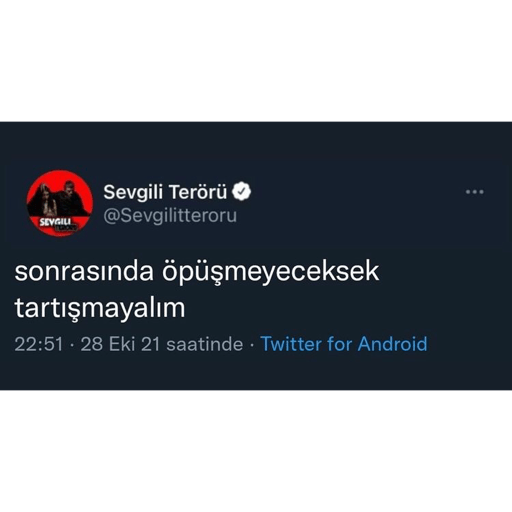The image size is (512, 512).
Task: Select the word öpüşmeyeceksek in the tweet
Action: pos(271,272)
